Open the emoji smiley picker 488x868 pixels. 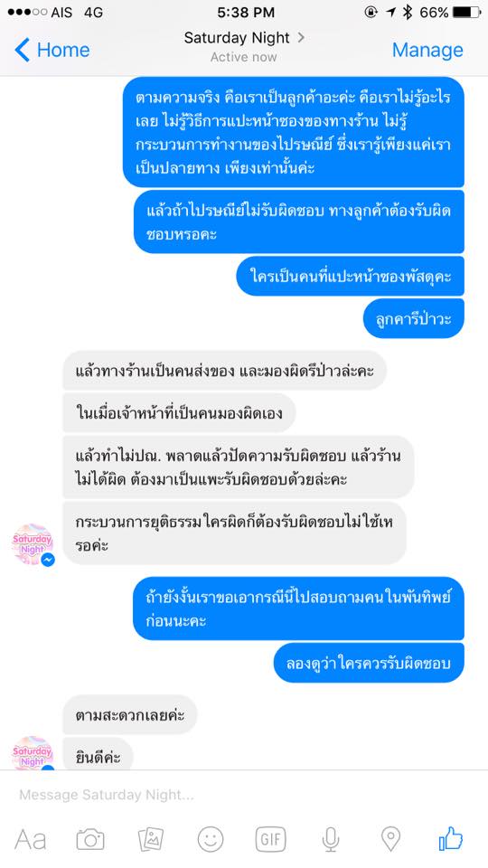[x=211, y=839]
